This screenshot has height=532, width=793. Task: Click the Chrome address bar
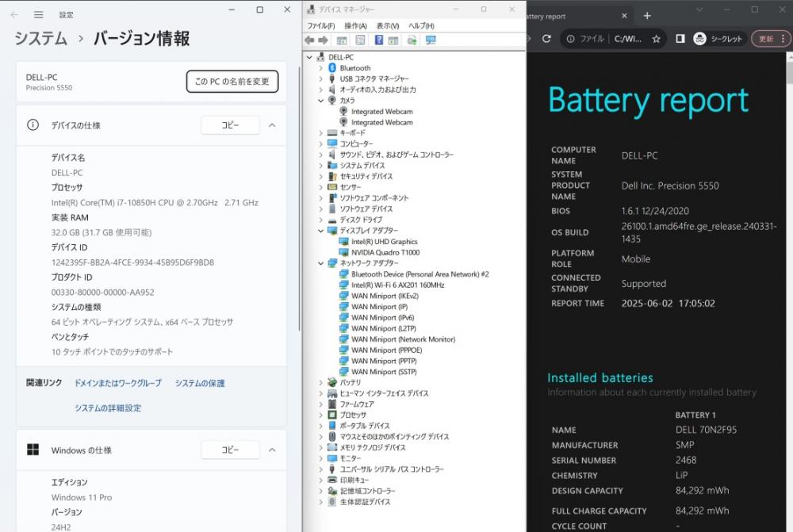pyautogui.click(x=613, y=38)
